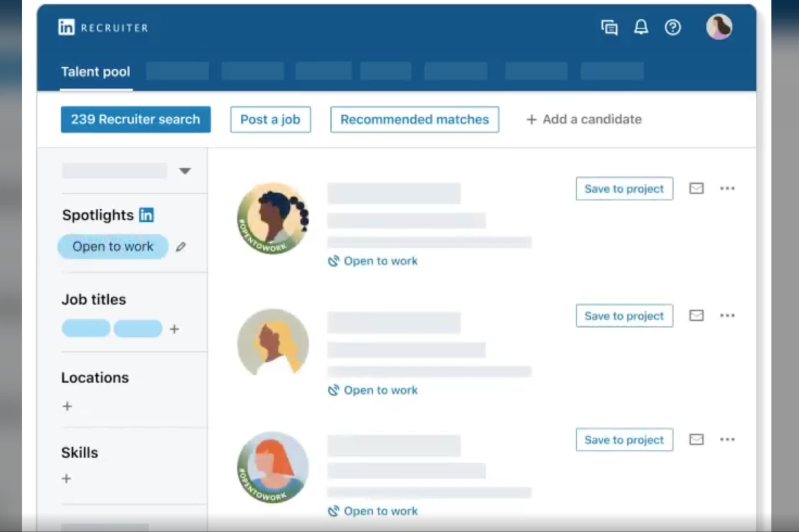Open more options for third candidate
Image resolution: width=799 pixels, height=532 pixels.
pos(727,439)
